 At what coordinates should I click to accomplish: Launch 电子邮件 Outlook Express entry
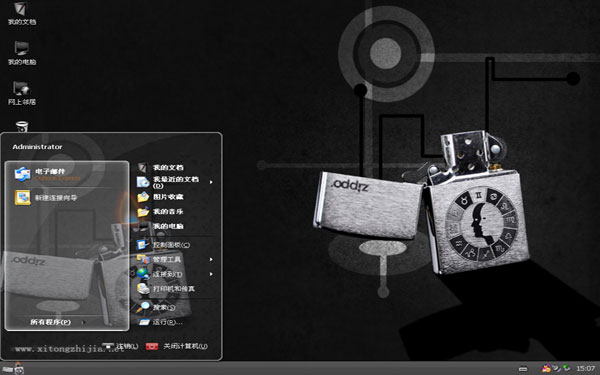[67, 174]
